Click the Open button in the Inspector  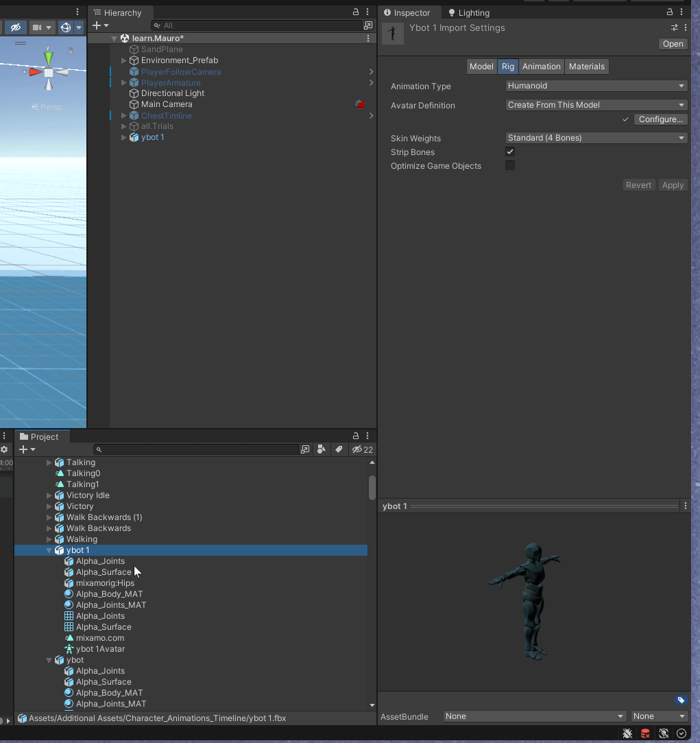(x=672, y=43)
